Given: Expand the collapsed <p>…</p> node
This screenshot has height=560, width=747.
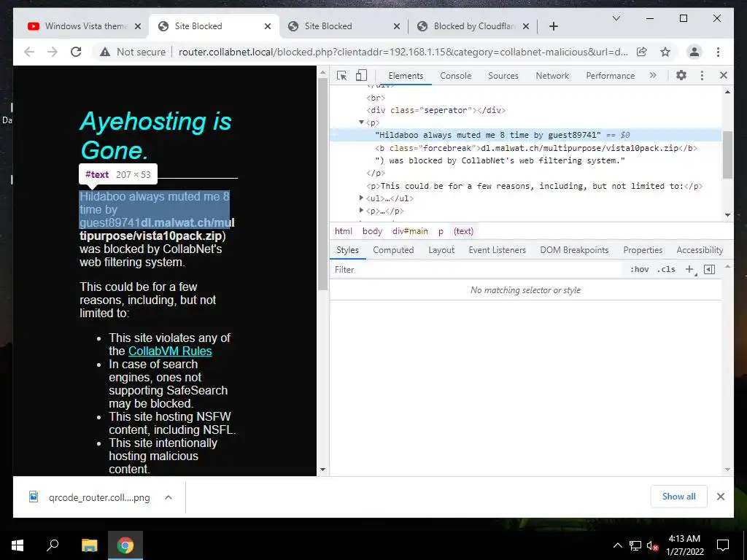Looking at the screenshot, I should click(x=361, y=211).
